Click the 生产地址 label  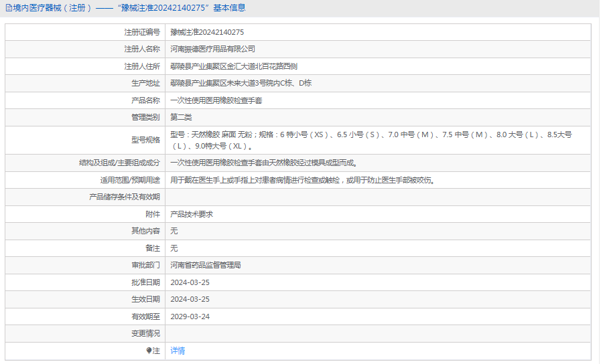point(145,83)
